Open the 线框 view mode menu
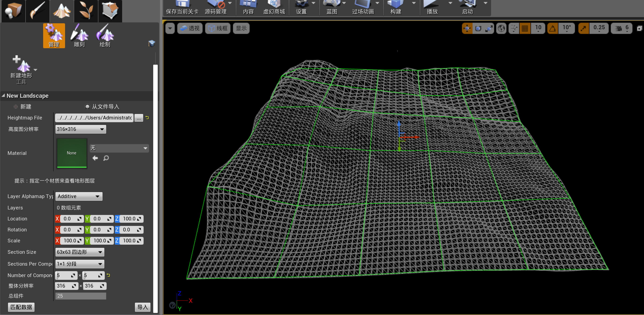 218,28
